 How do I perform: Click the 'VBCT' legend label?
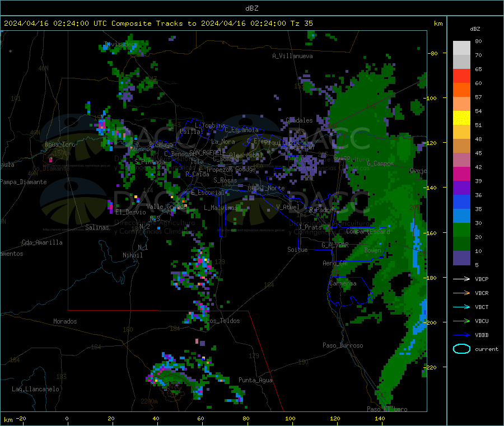(x=482, y=307)
